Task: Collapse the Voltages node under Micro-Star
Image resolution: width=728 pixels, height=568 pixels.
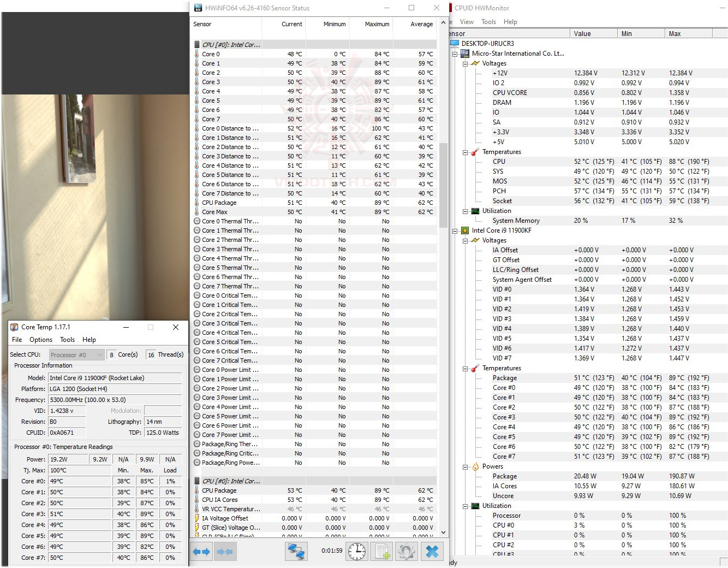Action: click(x=465, y=63)
